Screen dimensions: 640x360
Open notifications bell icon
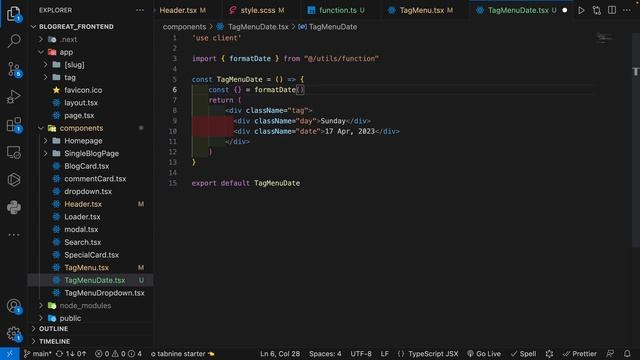627,354
